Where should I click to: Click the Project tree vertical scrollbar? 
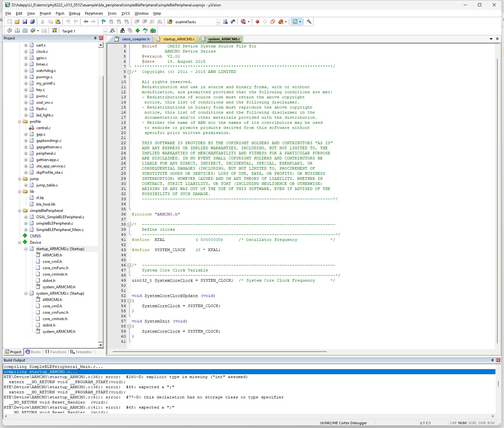pos(101,195)
